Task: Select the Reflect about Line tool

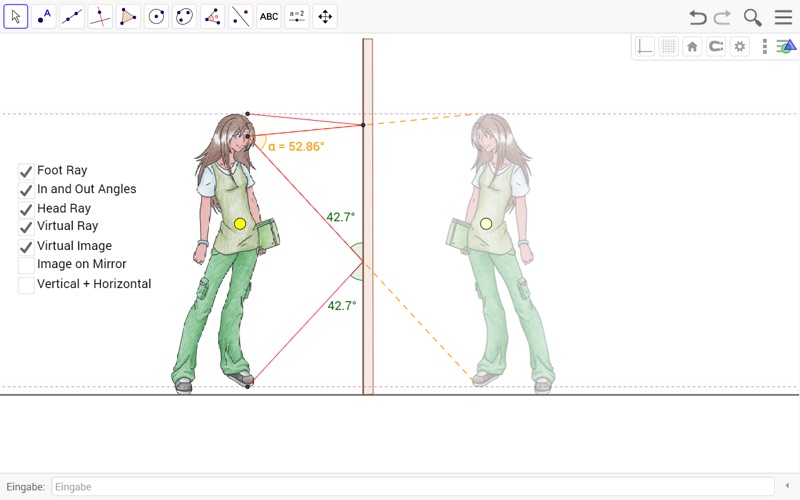Action: pyautogui.click(x=241, y=16)
